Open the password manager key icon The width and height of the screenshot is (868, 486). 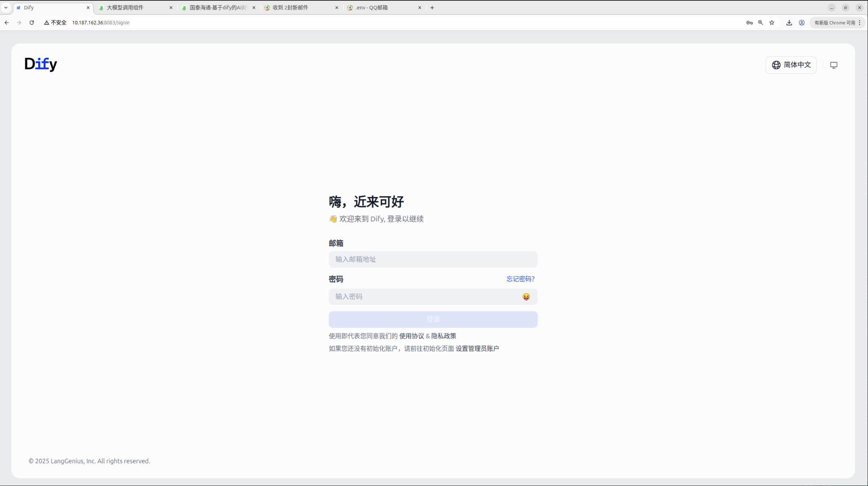point(749,23)
